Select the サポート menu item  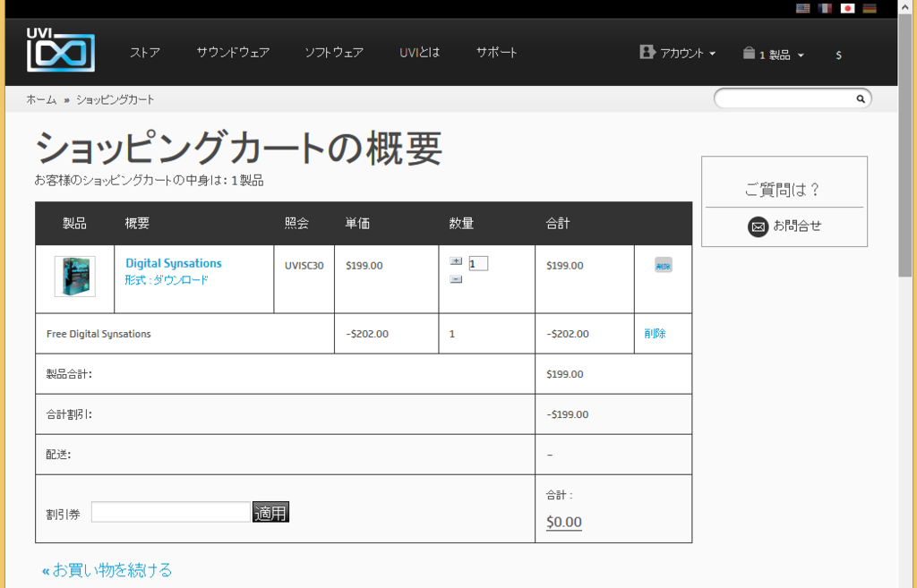(x=498, y=52)
